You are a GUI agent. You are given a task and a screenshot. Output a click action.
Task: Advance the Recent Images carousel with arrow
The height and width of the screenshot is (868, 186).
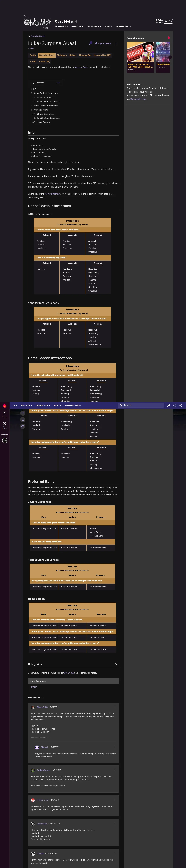tap(170, 57)
